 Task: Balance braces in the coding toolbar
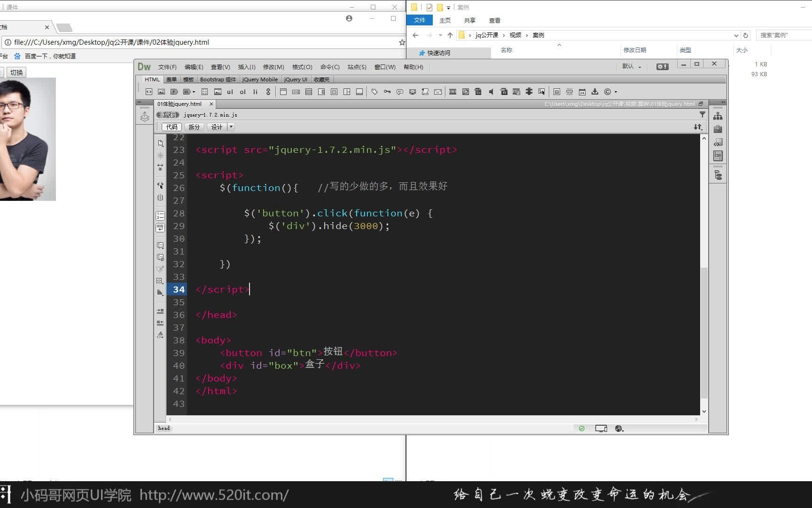click(x=160, y=198)
